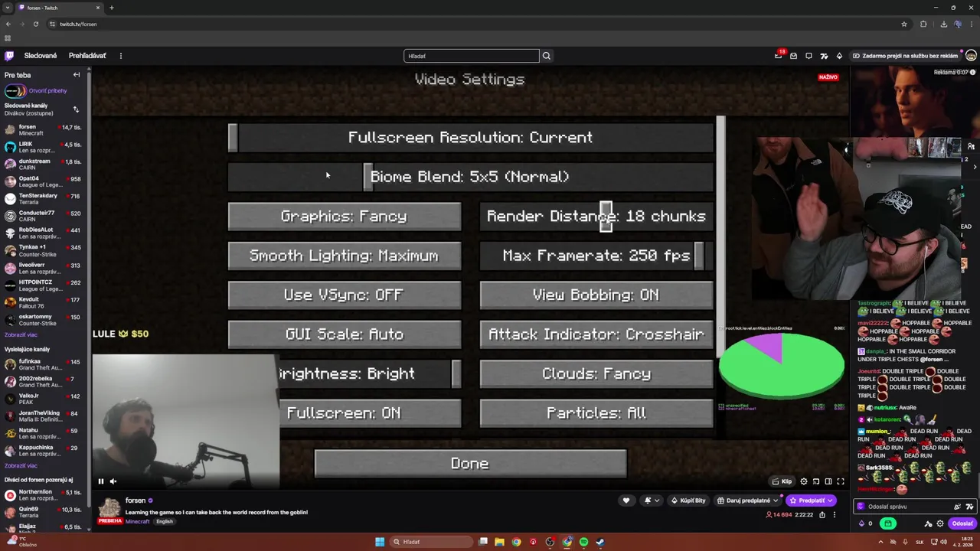Click the Hľadať search field
Screen dimensions: 980x551
(x=472, y=56)
